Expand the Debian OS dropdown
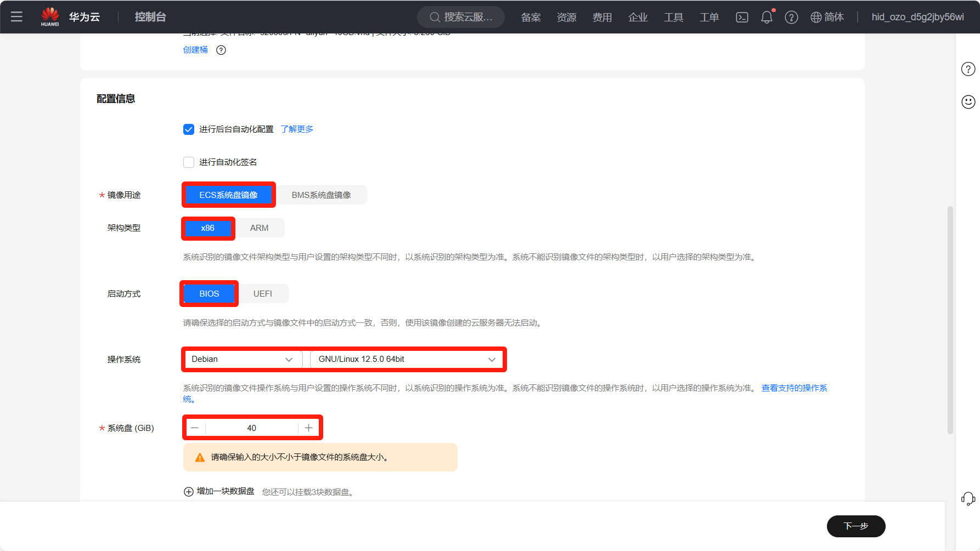The height and width of the screenshot is (551, 980). 242,359
